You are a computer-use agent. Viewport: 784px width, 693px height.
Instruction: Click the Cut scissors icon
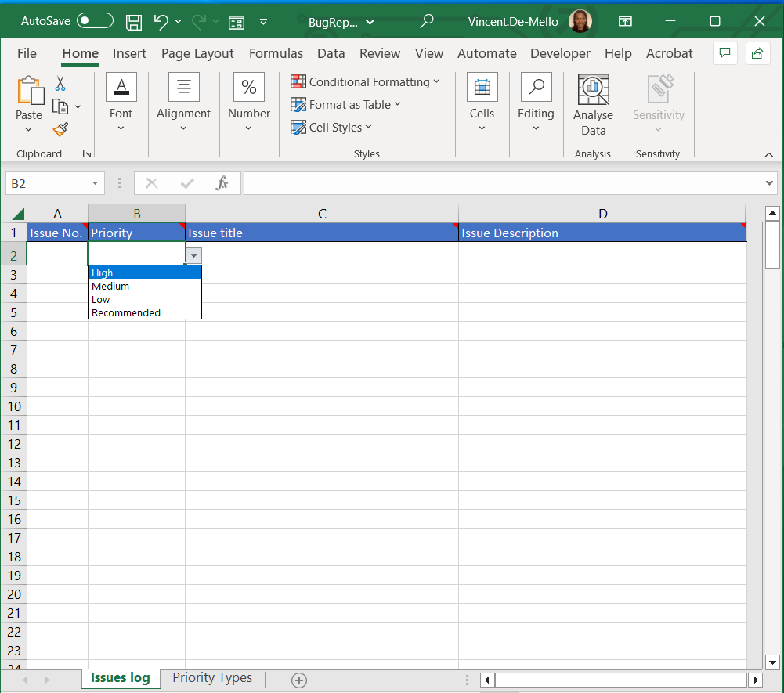click(x=60, y=84)
